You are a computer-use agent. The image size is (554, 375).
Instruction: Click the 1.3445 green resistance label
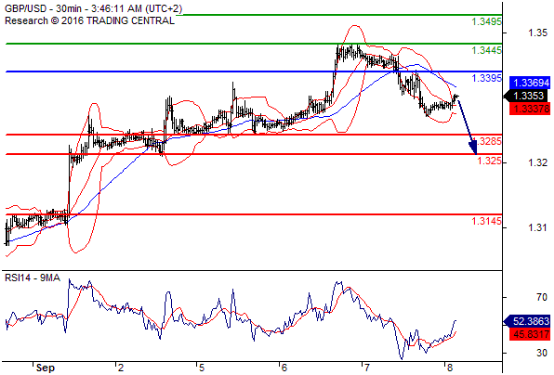pyautogui.click(x=487, y=51)
